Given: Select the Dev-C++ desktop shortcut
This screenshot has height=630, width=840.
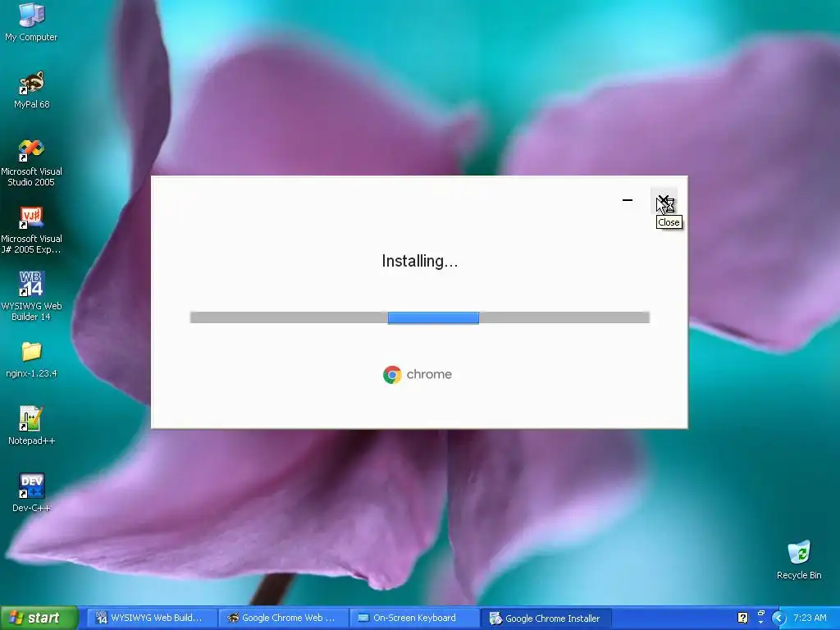Looking at the screenshot, I should [x=31, y=493].
